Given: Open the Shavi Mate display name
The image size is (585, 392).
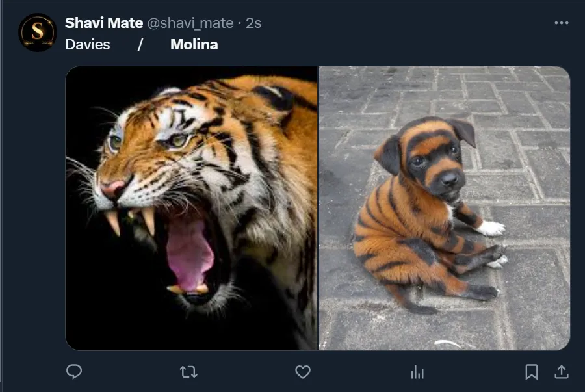Looking at the screenshot, I should pyautogui.click(x=104, y=23).
